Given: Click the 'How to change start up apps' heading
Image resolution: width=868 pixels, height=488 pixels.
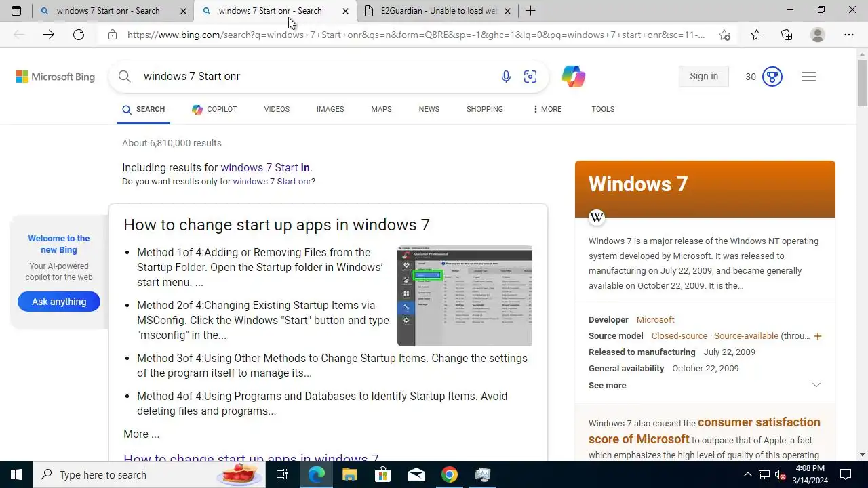Looking at the screenshot, I should pyautogui.click(x=277, y=225).
